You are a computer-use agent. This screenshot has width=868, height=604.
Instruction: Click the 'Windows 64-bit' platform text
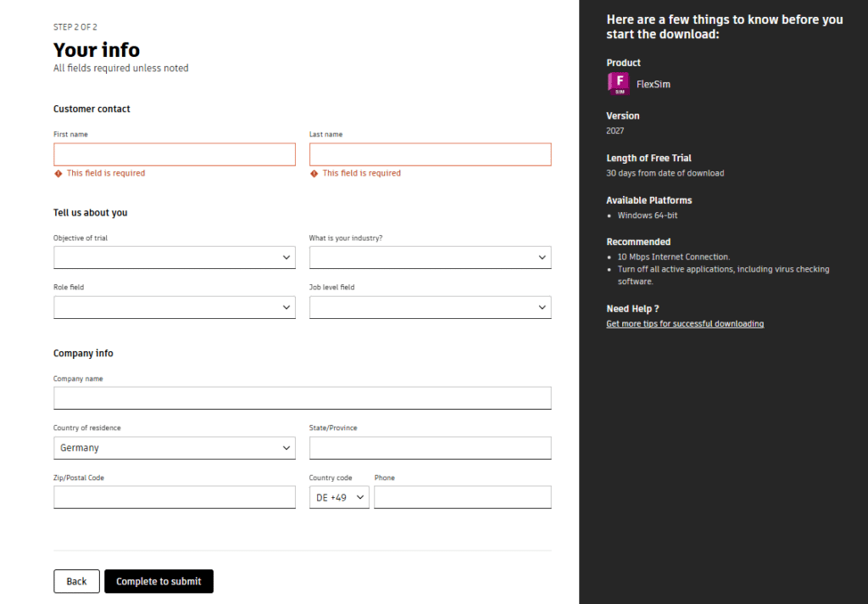[x=647, y=215]
